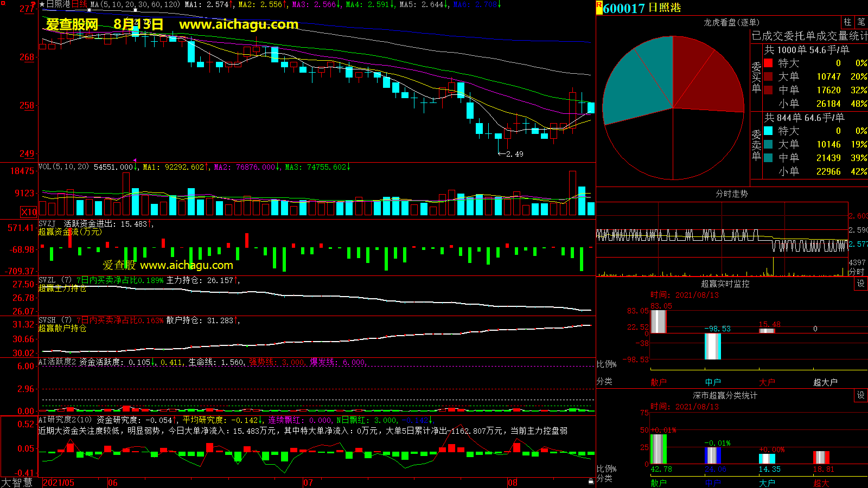
Task: Open 设 settings for 深市超赢分类统计 panel
Action: (861, 395)
